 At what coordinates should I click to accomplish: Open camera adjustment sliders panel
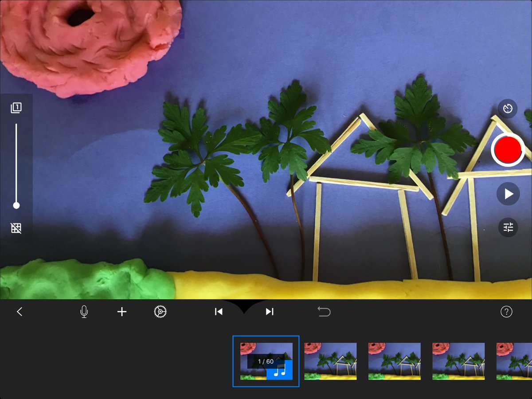point(508,228)
